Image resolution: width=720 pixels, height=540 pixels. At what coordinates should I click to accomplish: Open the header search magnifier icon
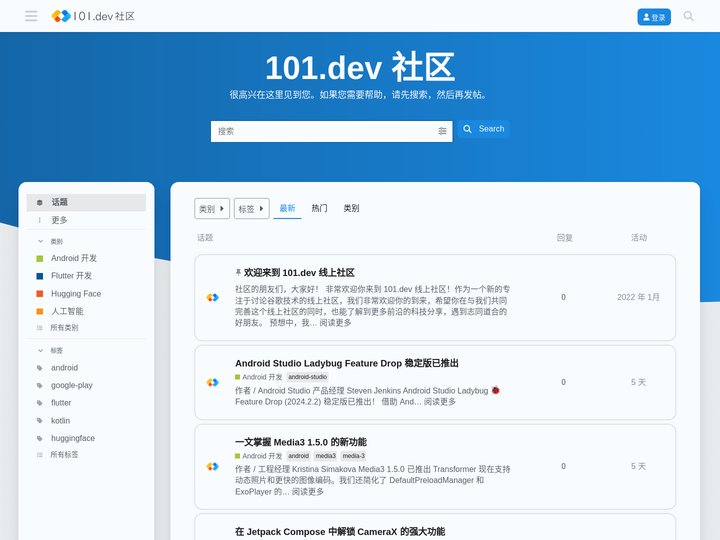coord(688,16)
